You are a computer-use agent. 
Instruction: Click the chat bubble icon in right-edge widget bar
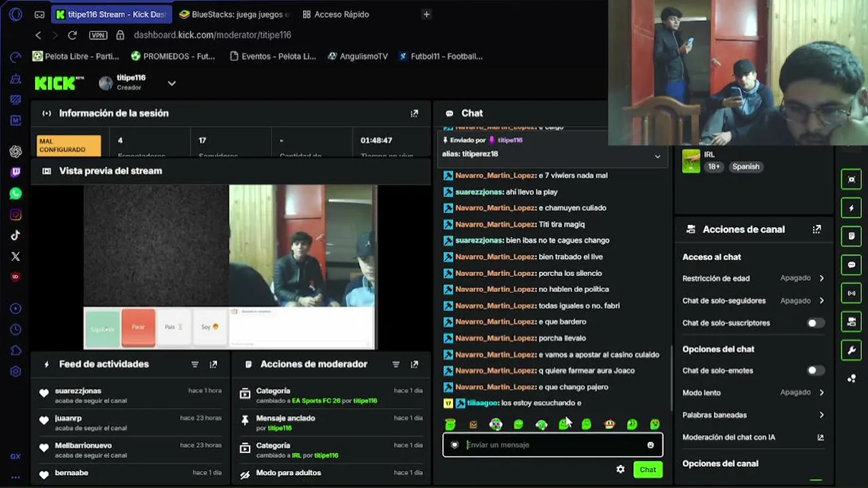point(852,265)
